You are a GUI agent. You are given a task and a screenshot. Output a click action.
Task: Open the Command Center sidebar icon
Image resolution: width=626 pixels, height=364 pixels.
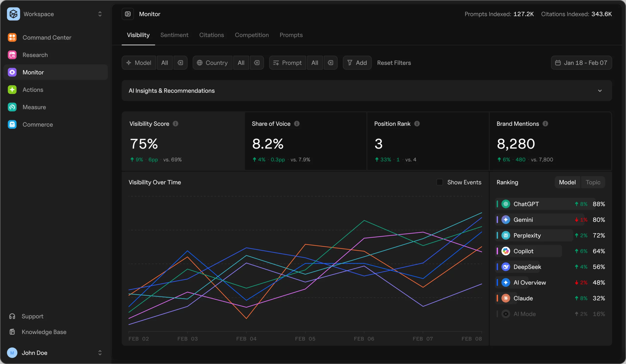12,37
